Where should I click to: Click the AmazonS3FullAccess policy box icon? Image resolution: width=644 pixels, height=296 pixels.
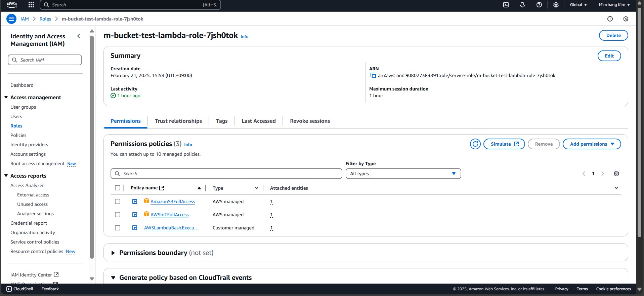[x=146, y=201]
